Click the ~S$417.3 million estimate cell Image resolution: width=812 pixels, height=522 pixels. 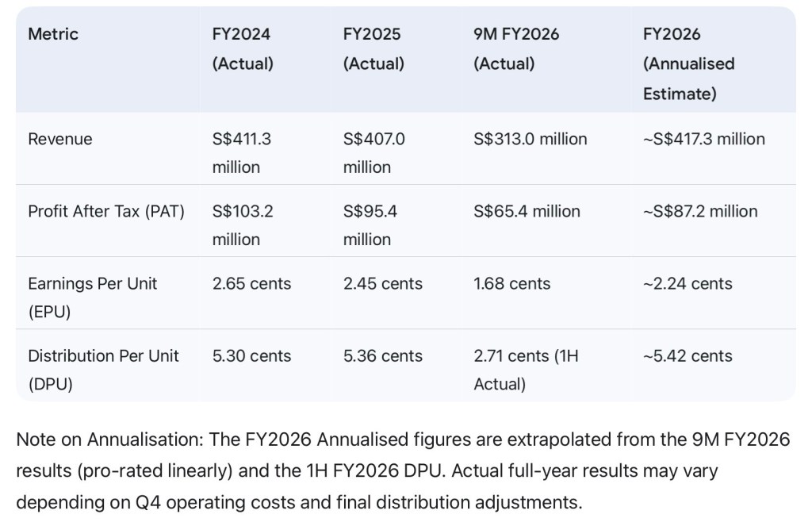[703, 139]
